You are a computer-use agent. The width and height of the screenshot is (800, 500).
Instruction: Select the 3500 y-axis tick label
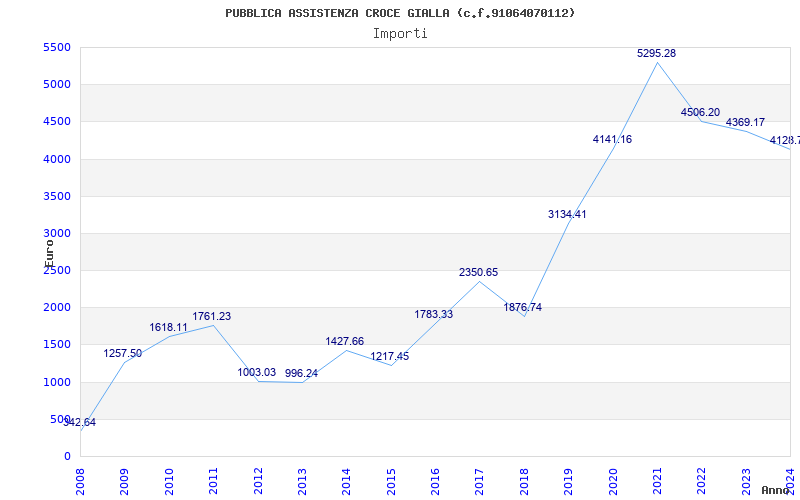tap(57, 197)
